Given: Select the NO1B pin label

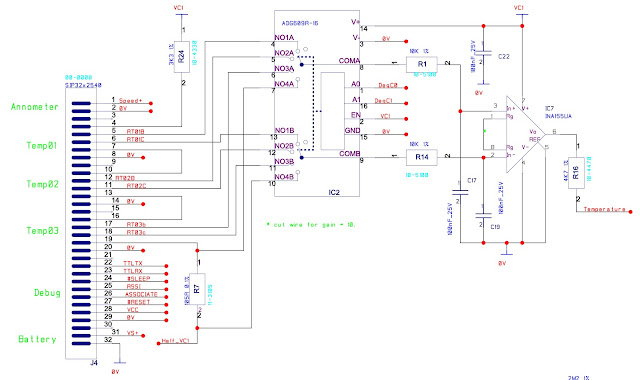Looking at the screenshot, I should pos(284,131).
